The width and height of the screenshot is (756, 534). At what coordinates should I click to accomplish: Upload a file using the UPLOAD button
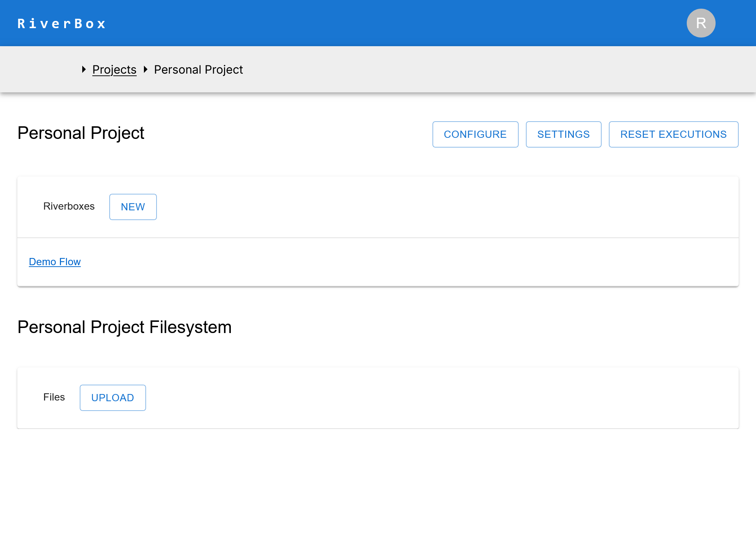113,398
